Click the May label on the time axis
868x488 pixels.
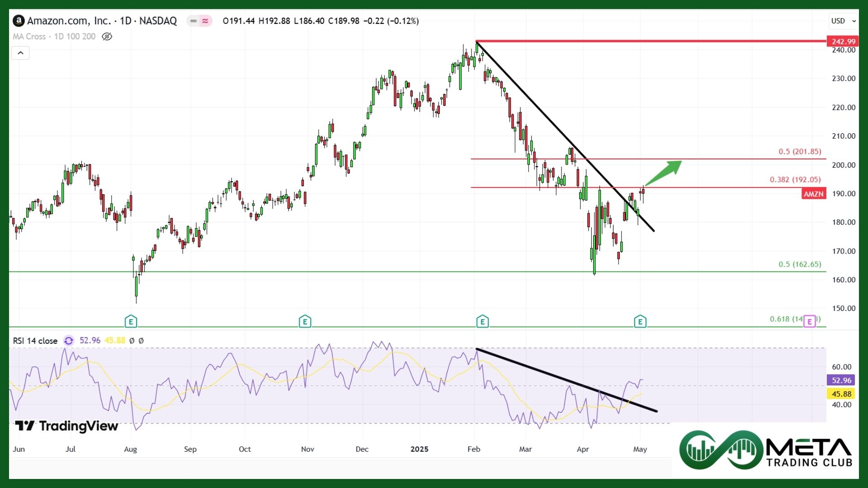click(x=640, y=449)
